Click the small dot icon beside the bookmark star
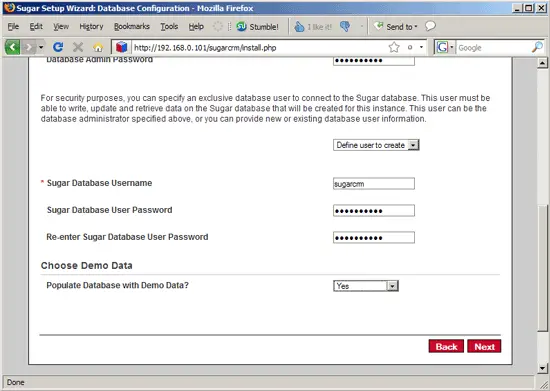 click(410, 47)
